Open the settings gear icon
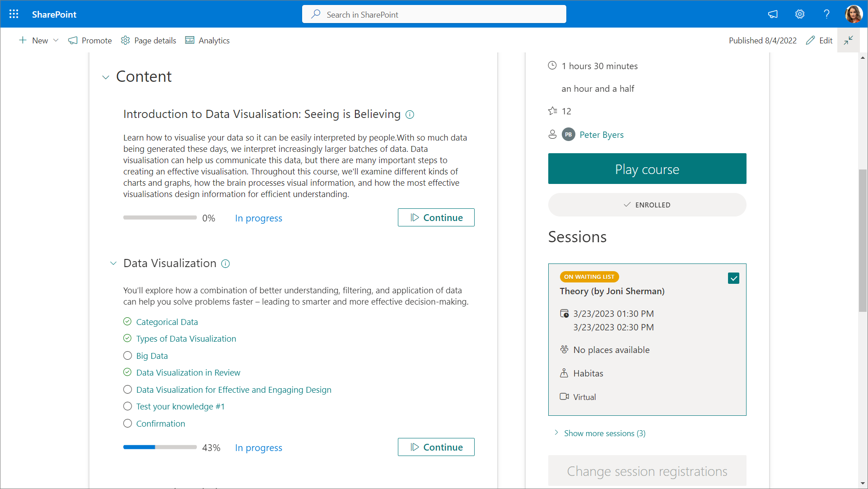This screenshot has height=489, width=868. click(x=799, y=14)
